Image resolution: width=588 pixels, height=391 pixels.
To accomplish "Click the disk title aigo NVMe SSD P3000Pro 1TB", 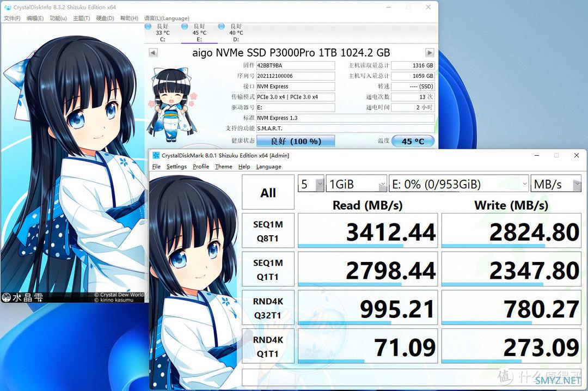I will [291, 52].
